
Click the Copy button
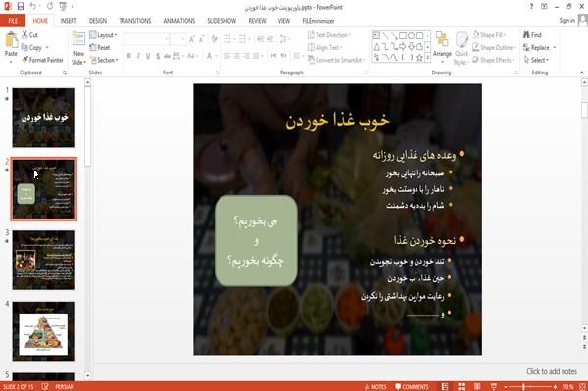[32, 48]
